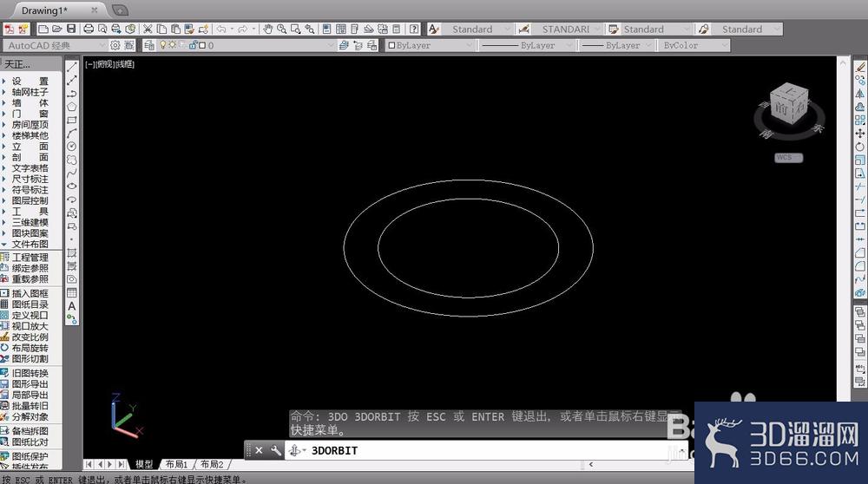
Task: Click the Cut scissors icon
Action: pyautogui.click(x=148, y=29)
